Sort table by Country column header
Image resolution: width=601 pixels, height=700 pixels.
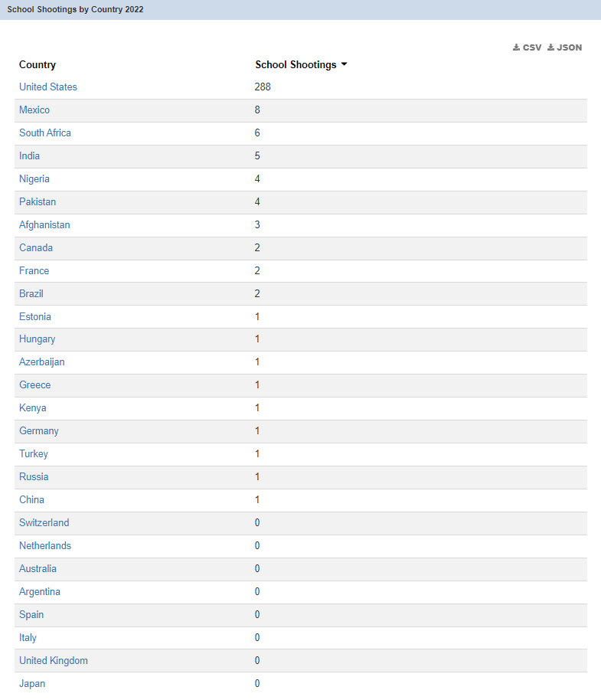pyautogui.click(x=38, y=65)
